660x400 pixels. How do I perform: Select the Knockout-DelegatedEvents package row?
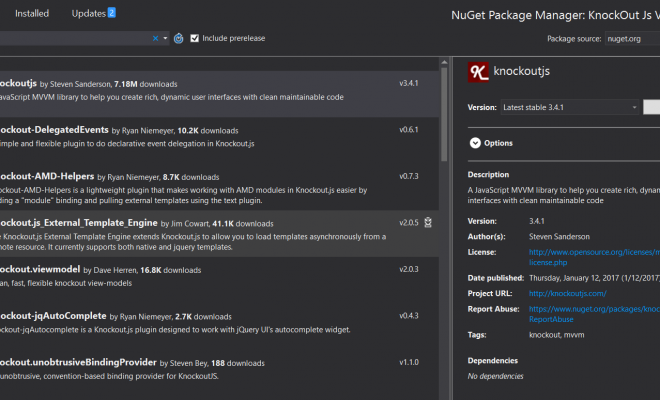click(219, 141)
